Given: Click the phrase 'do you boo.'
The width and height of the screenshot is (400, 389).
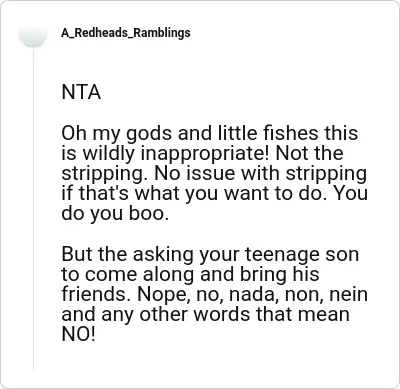Looking at the screenshot, I should pos(115,213).
